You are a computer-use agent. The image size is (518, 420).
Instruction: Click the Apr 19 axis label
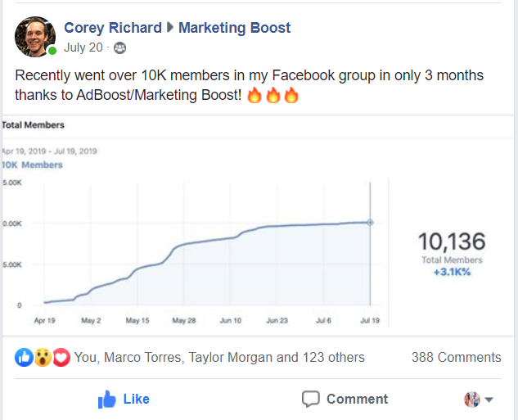pos(44,321)
